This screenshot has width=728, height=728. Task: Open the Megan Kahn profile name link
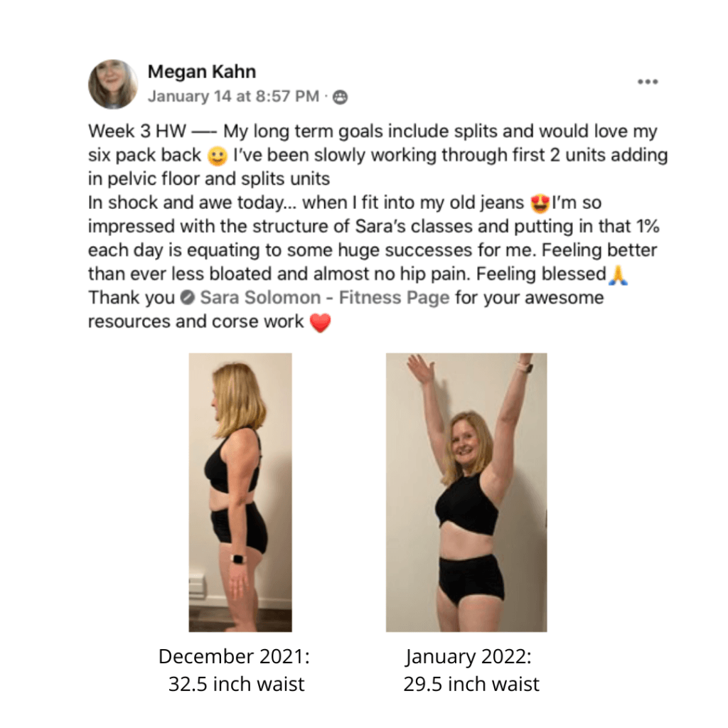pos(201,72)
